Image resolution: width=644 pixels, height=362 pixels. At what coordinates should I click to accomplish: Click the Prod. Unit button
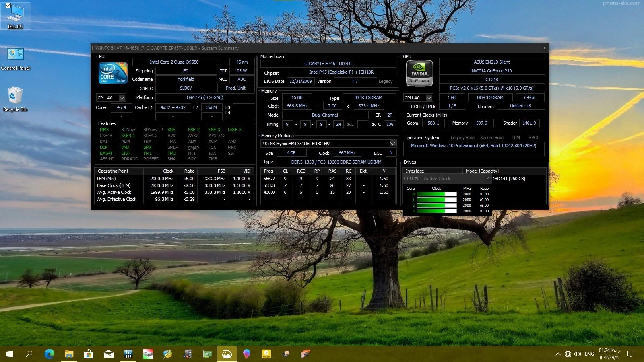coord(235,88)
